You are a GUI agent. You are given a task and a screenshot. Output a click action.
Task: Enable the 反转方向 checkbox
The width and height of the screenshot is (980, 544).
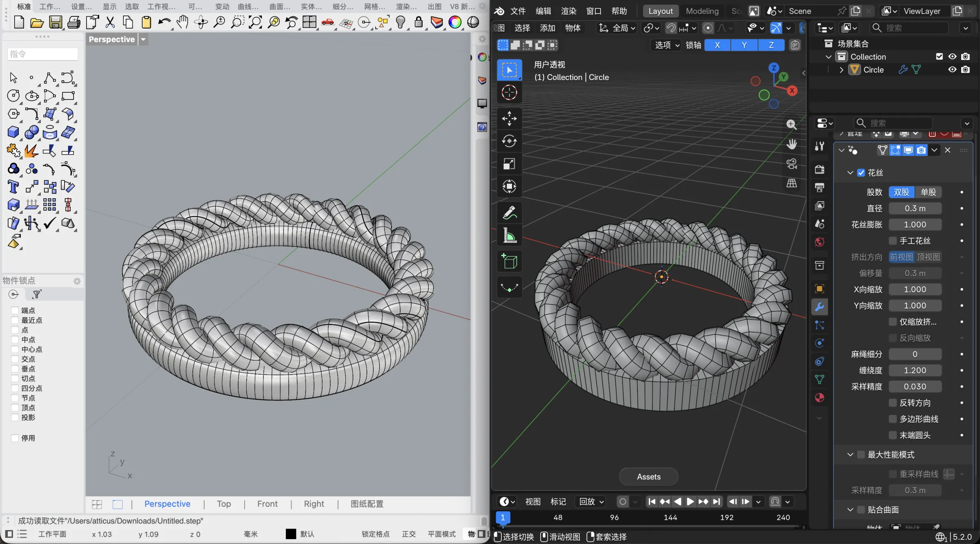[x=893, y=403]
